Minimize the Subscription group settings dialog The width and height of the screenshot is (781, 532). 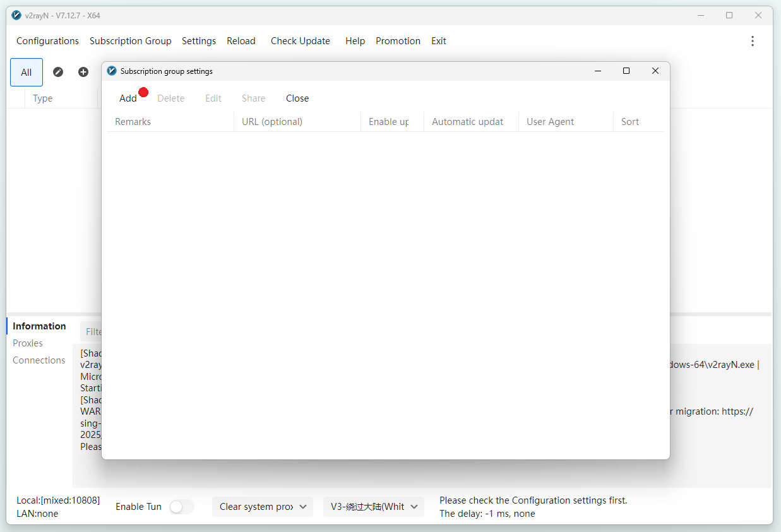[x=598, y=71]
